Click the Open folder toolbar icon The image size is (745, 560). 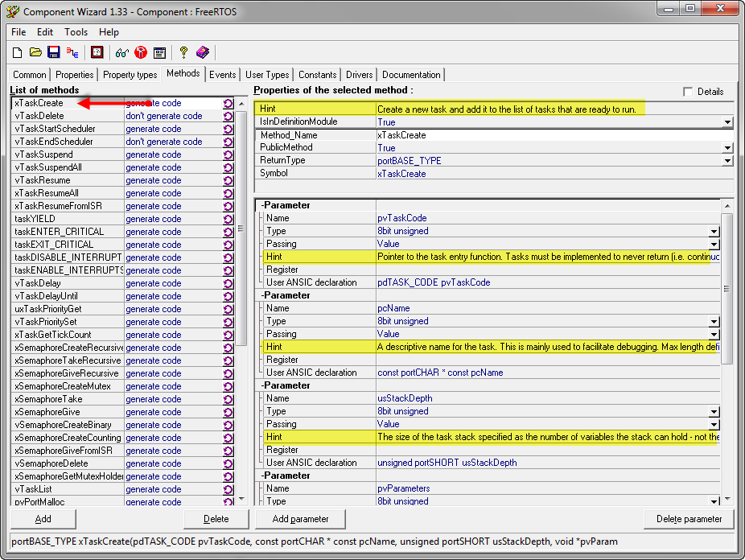35,52
